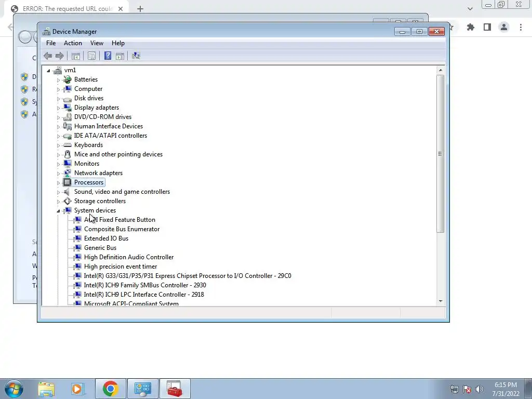Expand the IDE ATA/ATAPI controllers node
This screenshot has height=399, width=532.
point(58,137)
